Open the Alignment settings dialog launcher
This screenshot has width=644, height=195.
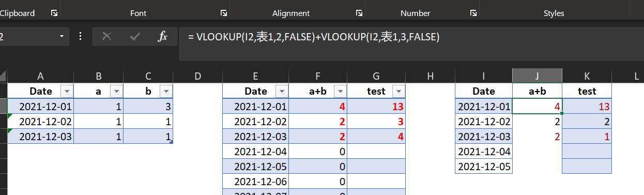pos(359,13)
